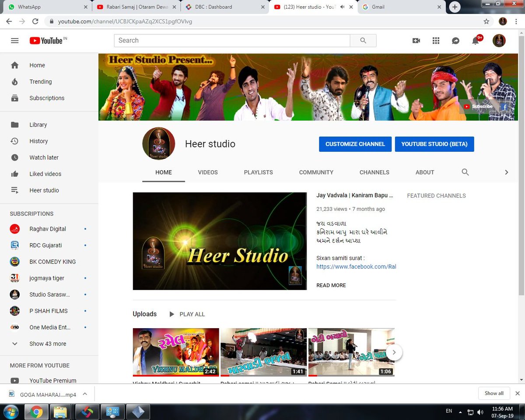This screenshot has width=525, height=420.
Task: Click the Facebook icon on banner
Action: click(x=504, y=107)
